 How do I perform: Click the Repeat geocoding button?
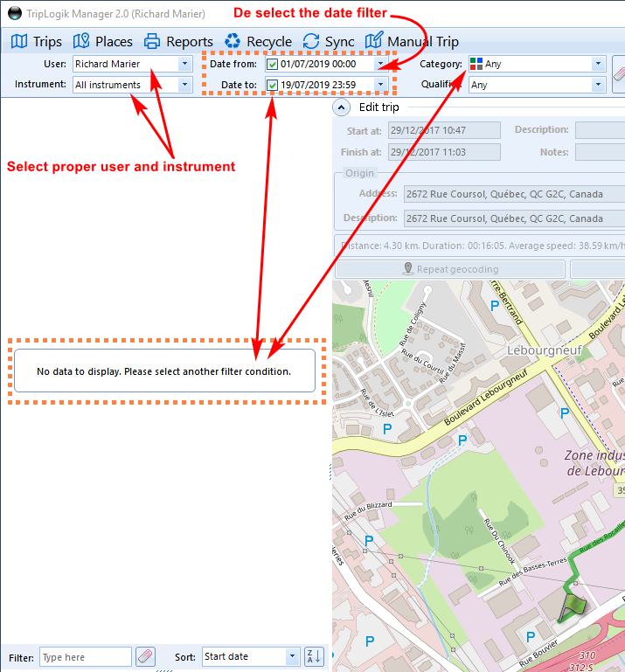[x=450, y=269]
